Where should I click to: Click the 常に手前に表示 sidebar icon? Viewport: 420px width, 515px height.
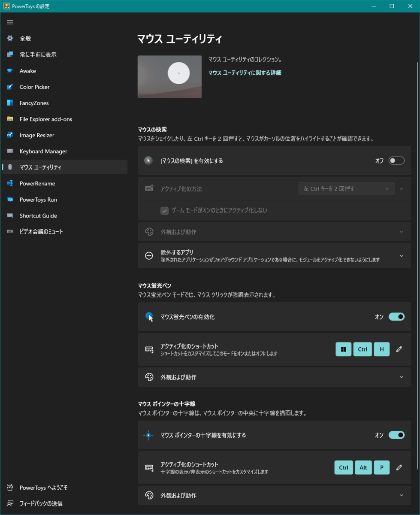[x=10, y=55]
